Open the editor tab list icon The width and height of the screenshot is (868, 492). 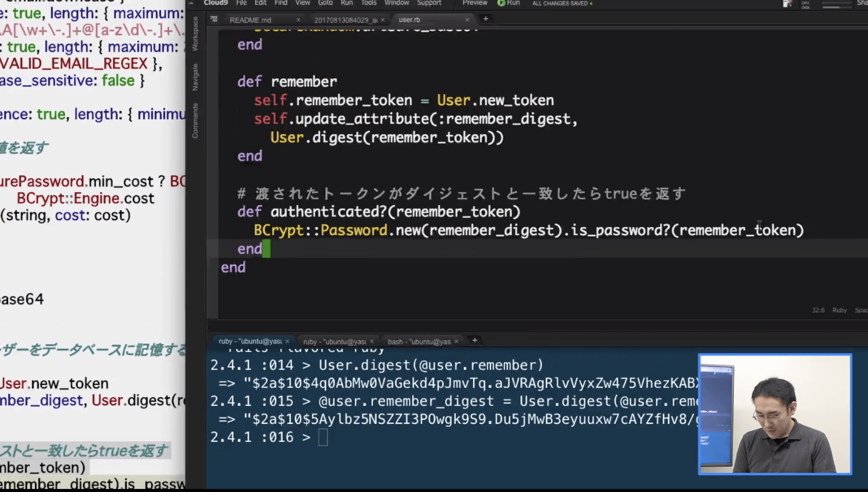point(214,19)
